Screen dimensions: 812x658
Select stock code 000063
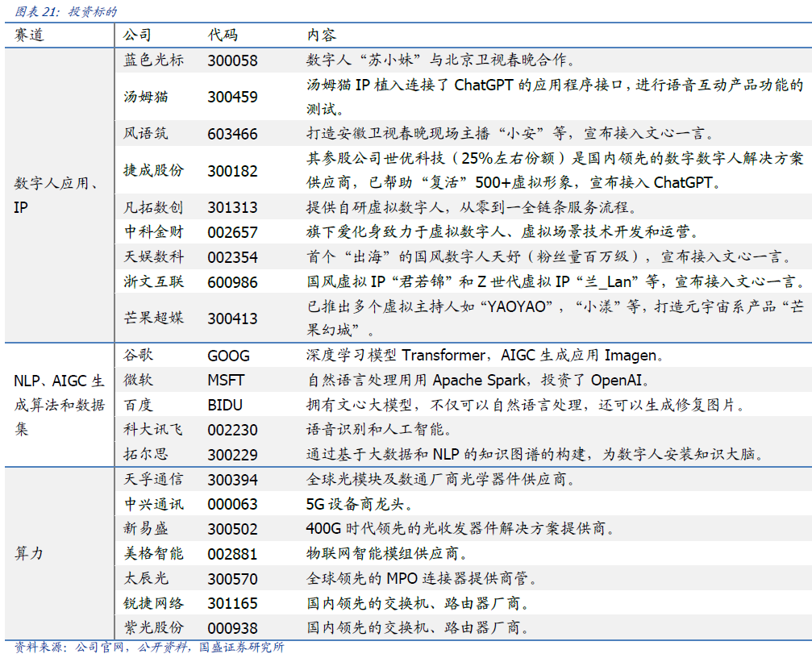[x=232, y=505]
